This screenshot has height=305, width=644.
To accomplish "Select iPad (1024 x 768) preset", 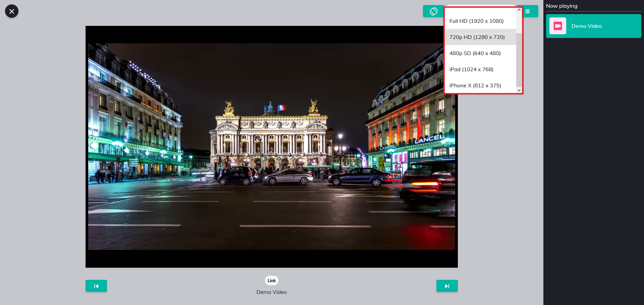I will pyautogui.click(x=471, y=69).
